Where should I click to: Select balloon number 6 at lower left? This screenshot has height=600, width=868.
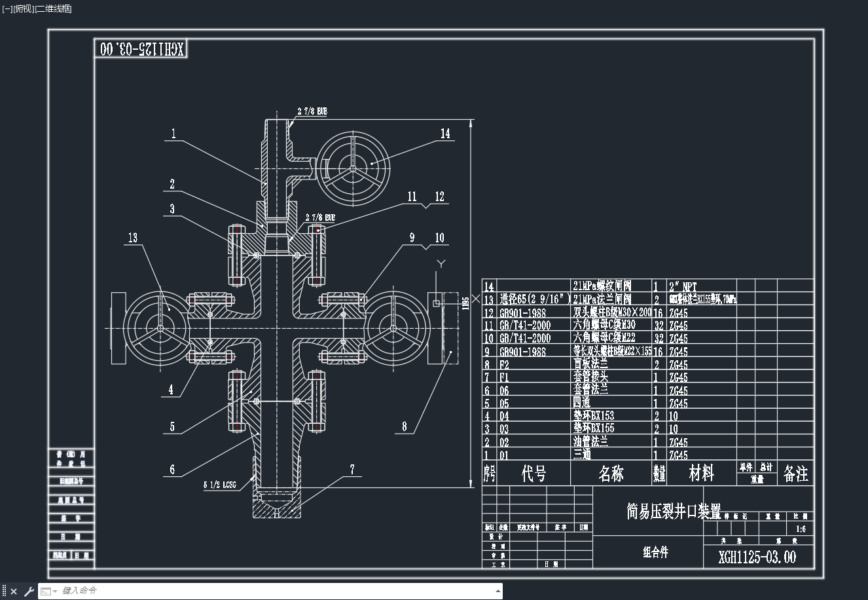172,469
